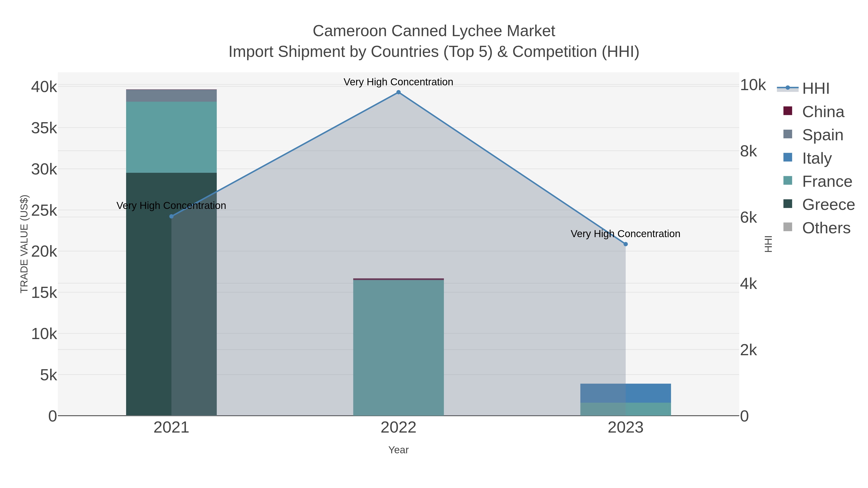Select the France bar in 2022
The height and width of the screenshot is (488, 868).
[398, 348]
